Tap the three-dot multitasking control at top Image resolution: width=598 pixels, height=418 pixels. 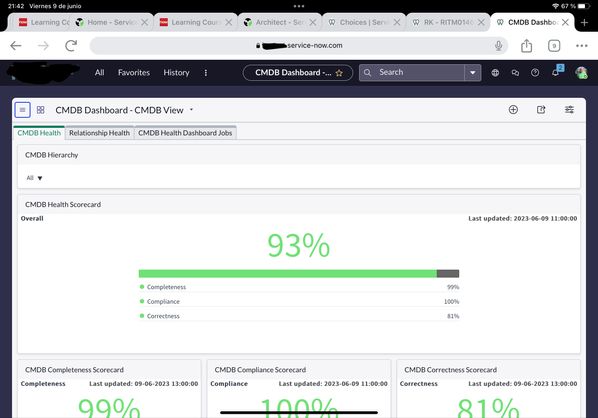click(299, 6)
